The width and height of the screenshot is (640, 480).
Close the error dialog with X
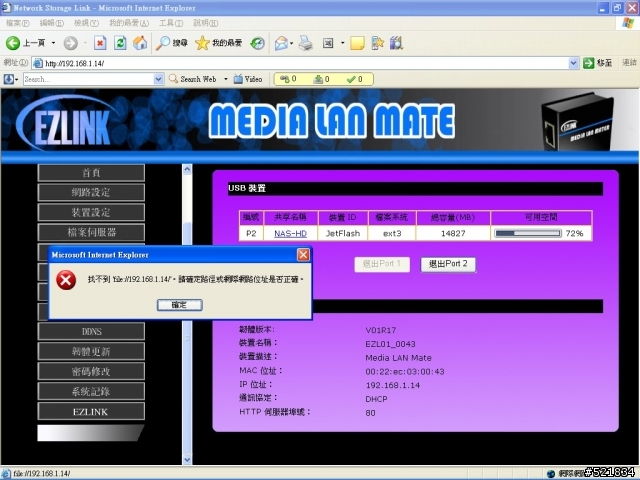tap(303, 255)
